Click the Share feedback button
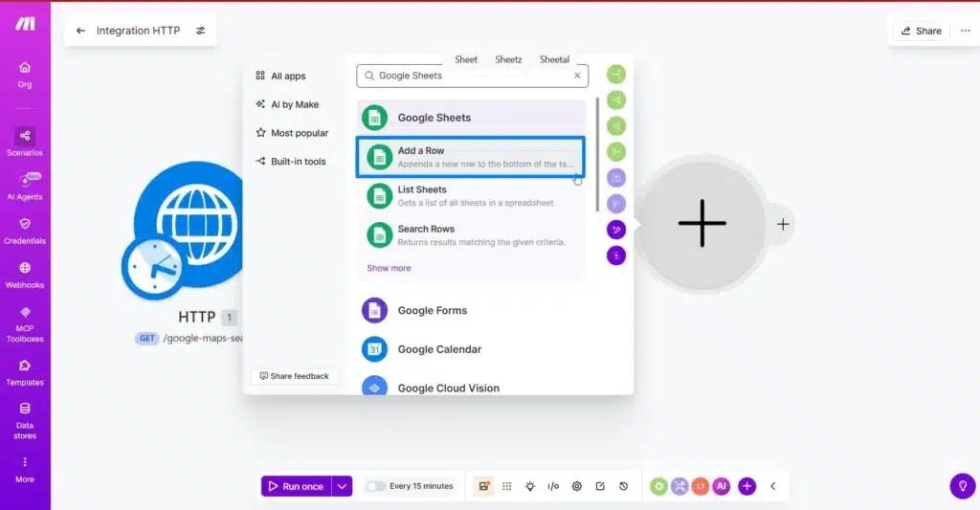Image resolution: width=980 pixels, height=510 pixels. (x=295, y=376)
